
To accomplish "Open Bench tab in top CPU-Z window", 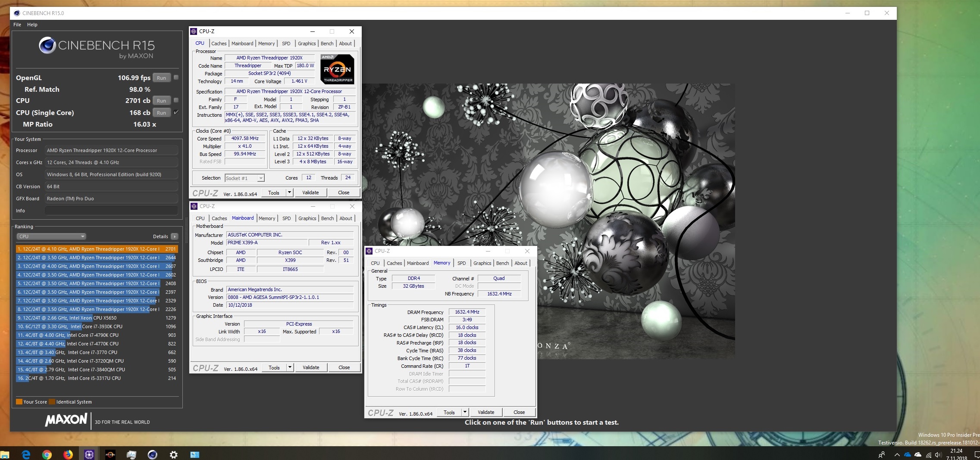I will [327, 44].
